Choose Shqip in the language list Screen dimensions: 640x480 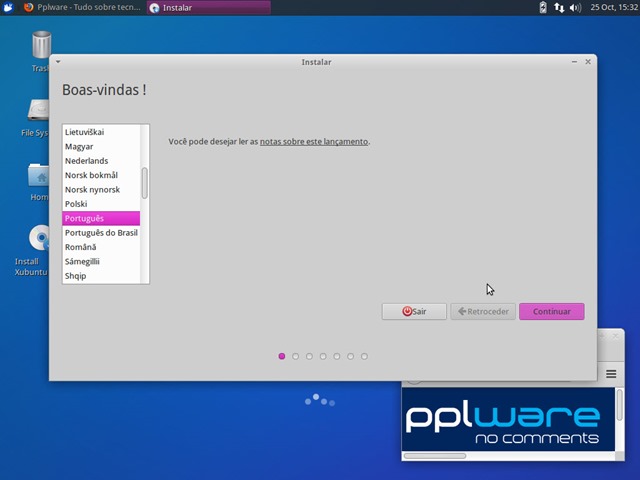(101, 276)
